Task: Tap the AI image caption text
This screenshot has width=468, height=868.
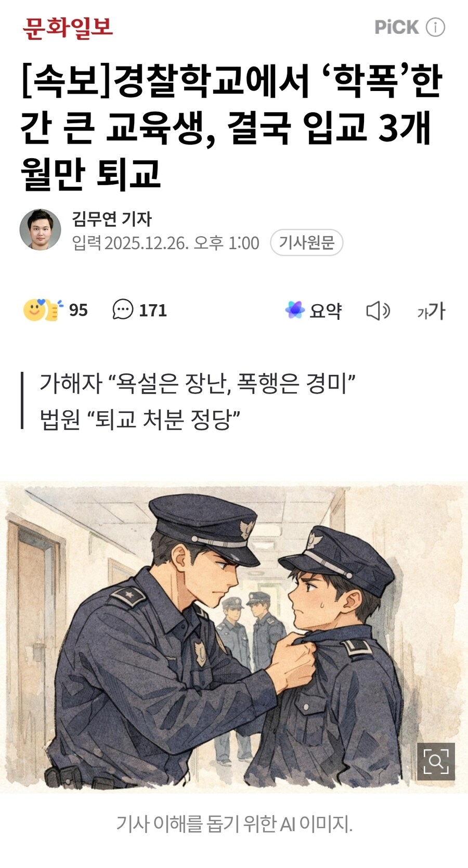Action: pos(234,823)
